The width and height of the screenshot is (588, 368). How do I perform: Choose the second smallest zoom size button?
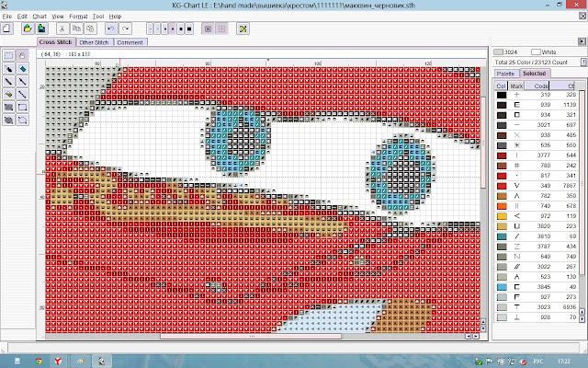pos(157,29)
